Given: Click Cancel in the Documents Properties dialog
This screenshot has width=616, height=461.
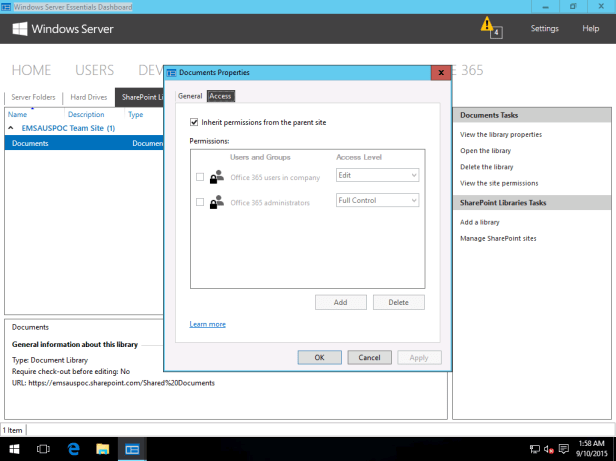Looking at the screenshot, I should coord(369,357).
